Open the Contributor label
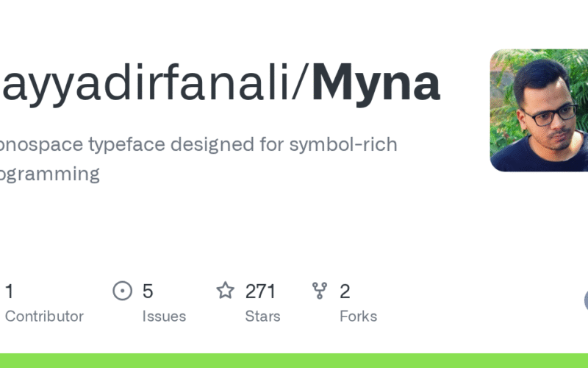Image resolution: width=588 pixels, height=368 pixels. [44, 316]
